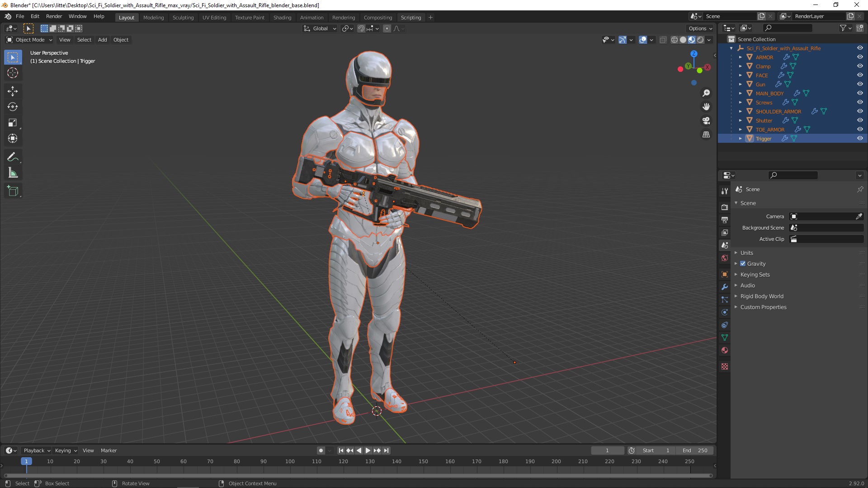Viewport: 868px width, 488px height.
Task: Open the Render menu
Action: click(x=54, y=16)
